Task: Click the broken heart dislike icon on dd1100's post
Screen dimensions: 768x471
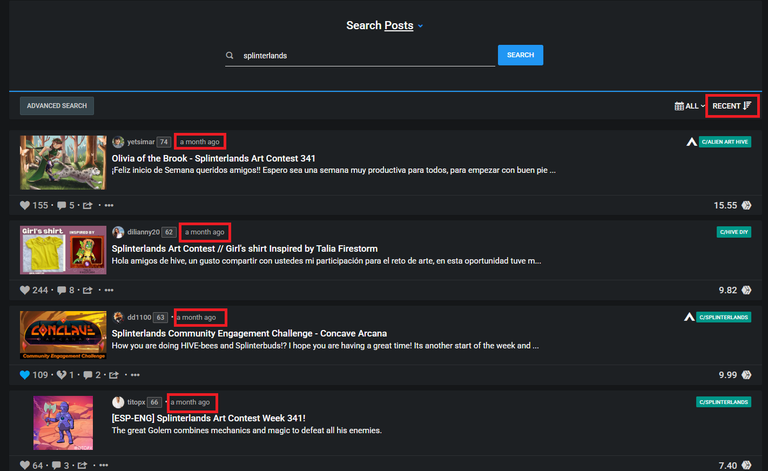Action: coord(61,375)
